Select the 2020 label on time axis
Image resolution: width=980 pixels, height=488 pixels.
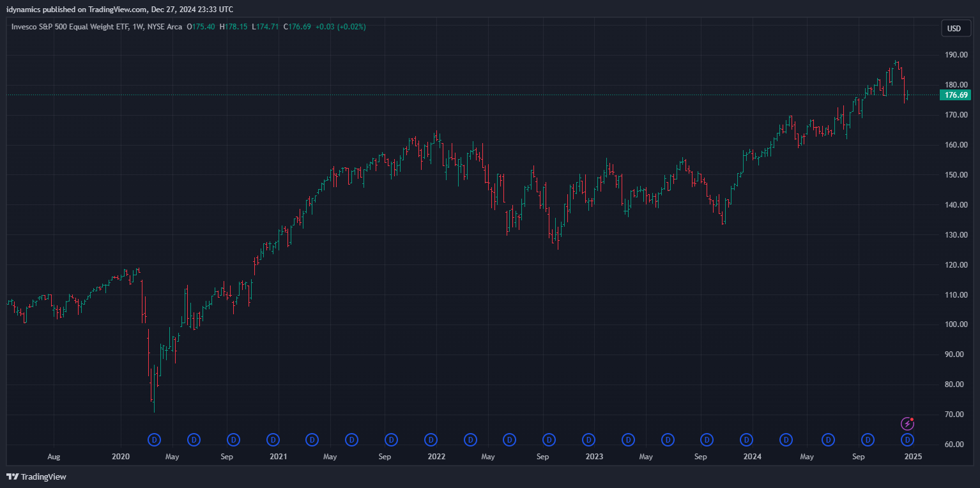(120, 457)
